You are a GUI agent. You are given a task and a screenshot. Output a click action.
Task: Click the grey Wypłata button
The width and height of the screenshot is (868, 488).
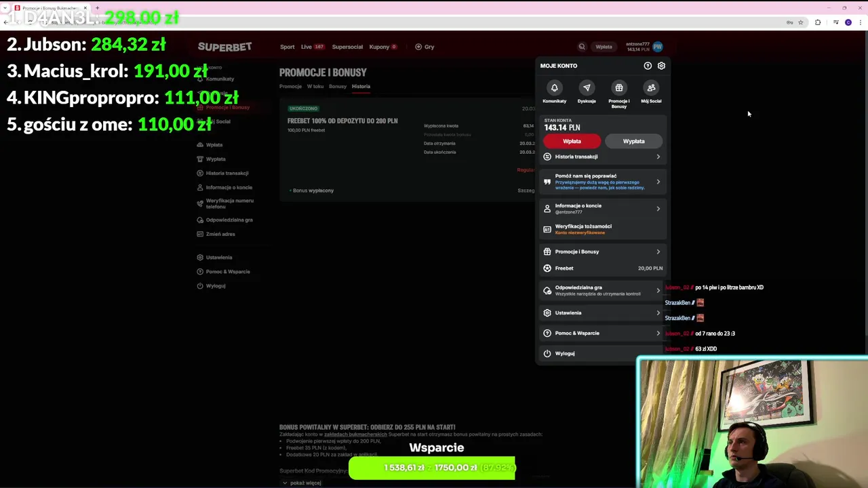point(633,141)
